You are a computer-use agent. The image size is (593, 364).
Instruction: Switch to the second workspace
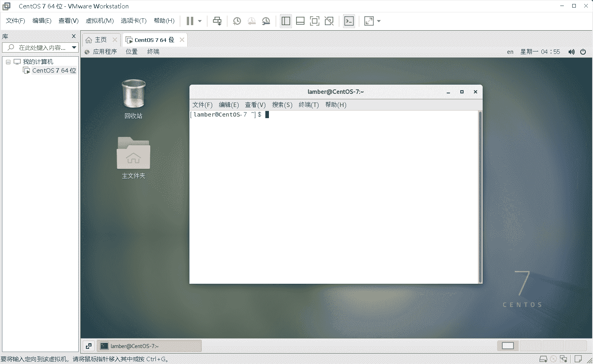530,346
